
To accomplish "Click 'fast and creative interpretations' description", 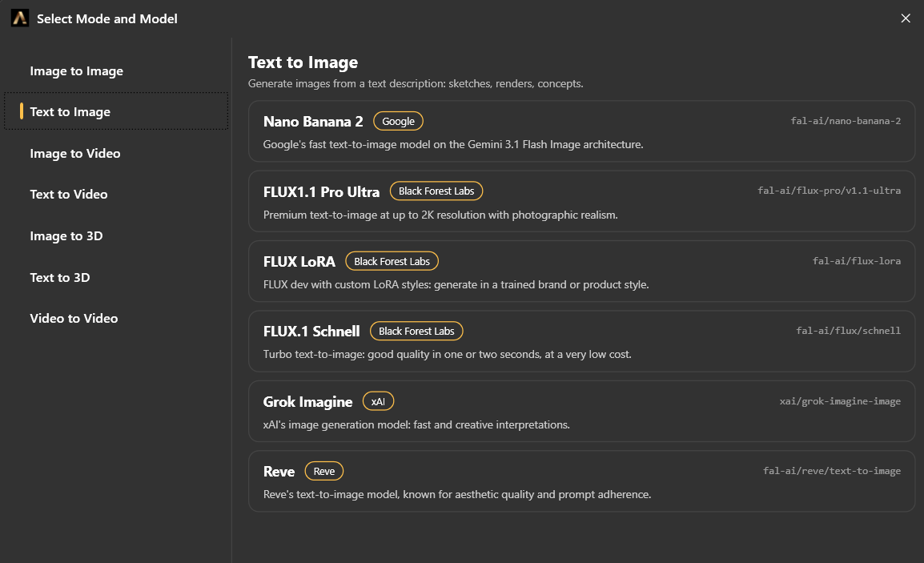I will (x=416, y=425).
